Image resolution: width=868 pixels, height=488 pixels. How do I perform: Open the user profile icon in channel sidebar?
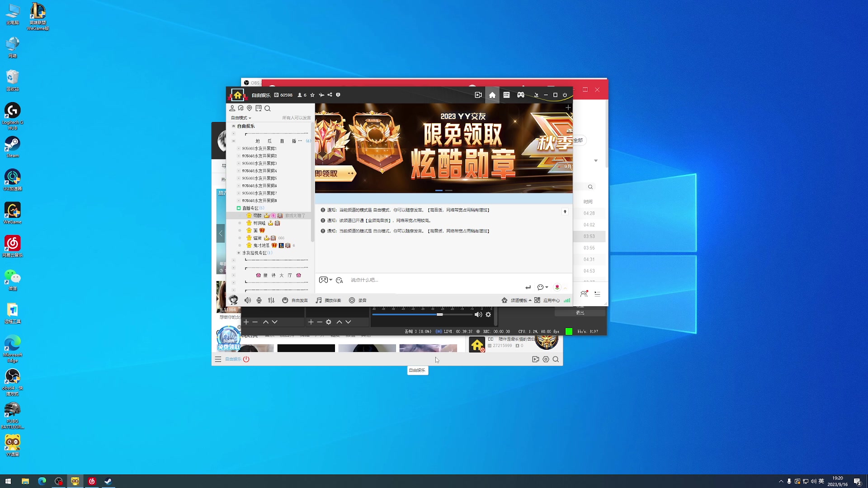pyautogui.click(x=232, y=108)
